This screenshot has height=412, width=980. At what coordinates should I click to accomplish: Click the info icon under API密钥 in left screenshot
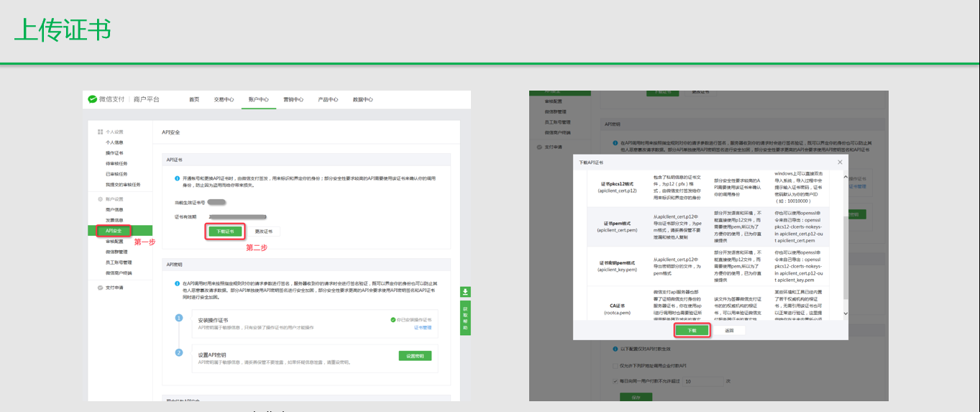click(x=177, y=283)
